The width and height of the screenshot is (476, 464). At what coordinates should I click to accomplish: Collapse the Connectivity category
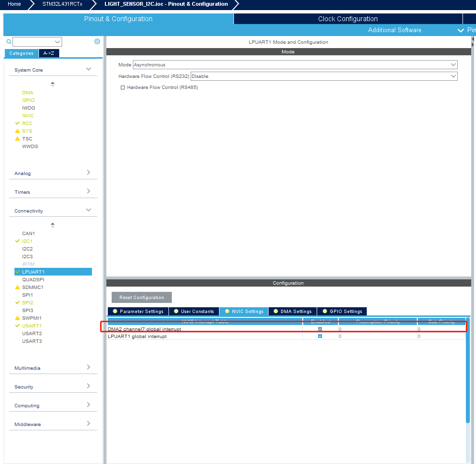[89, 210]
